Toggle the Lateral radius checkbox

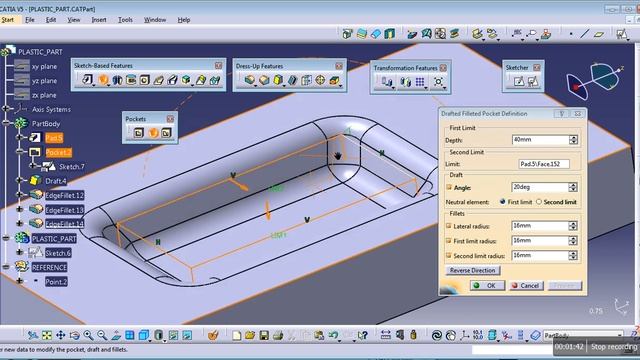point(449,226)
